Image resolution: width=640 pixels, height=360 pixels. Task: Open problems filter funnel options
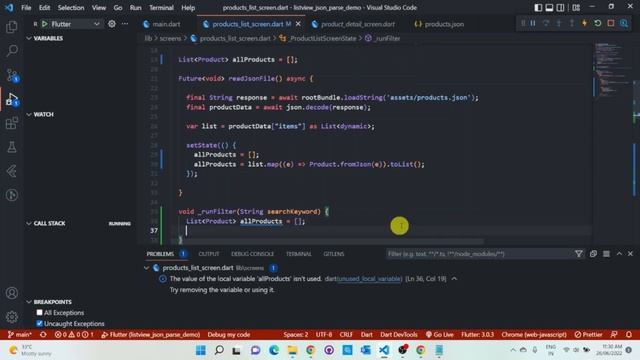(x=579, y=254)
